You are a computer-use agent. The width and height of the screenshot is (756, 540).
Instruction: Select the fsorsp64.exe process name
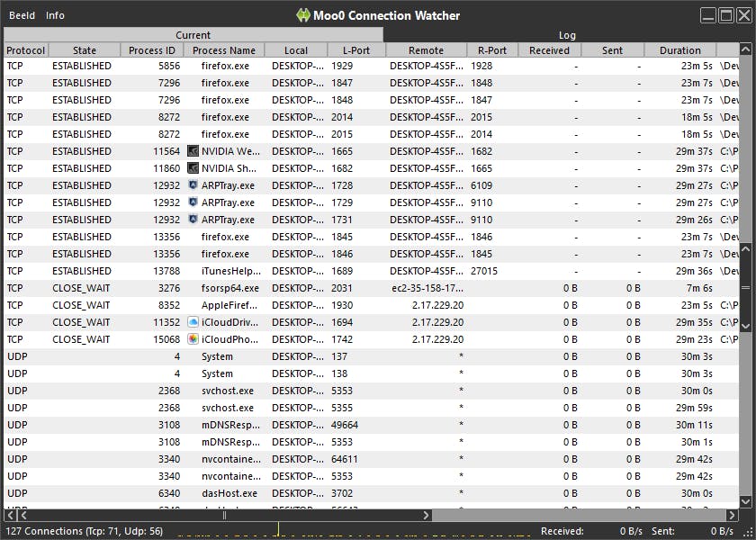tap(230, 288)
